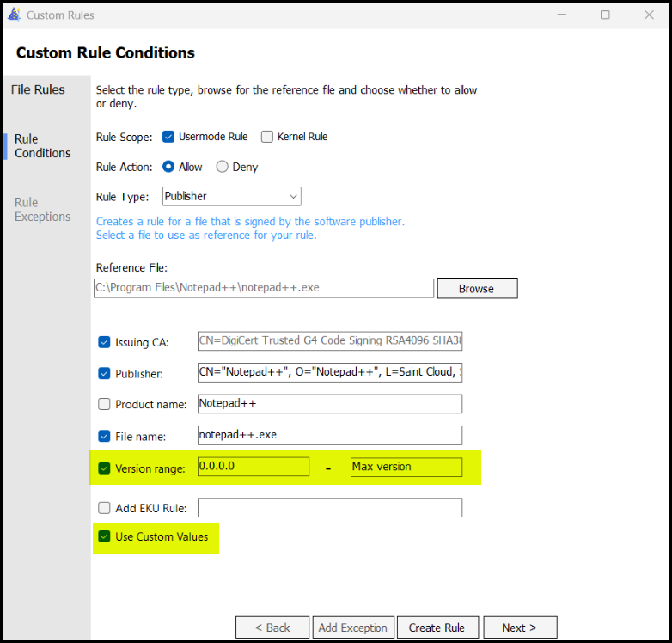
Task: Toggle the Usermode Rule checkbox
Action: pyautogui.click(x=168, y=137)
